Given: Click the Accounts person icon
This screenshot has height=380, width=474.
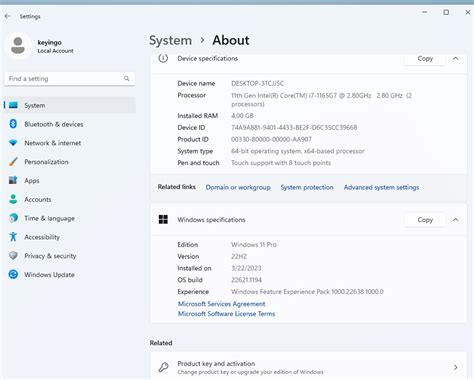Looking at the screenshot, I should pos(13,199).
